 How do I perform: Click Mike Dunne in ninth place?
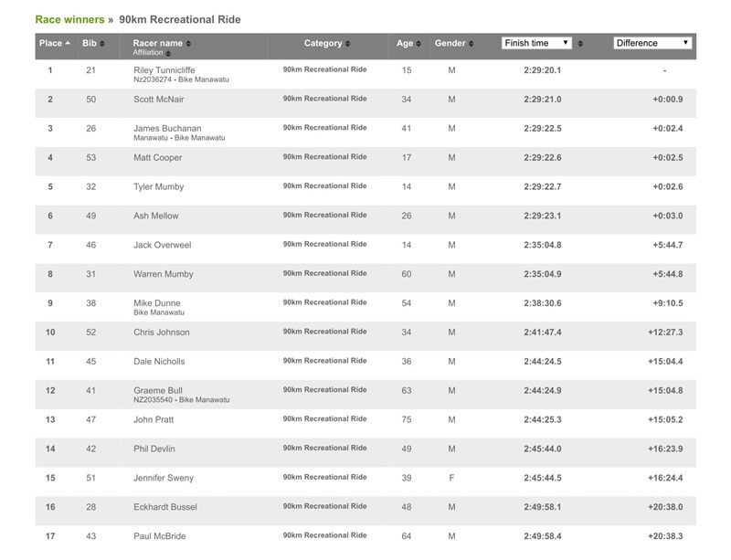point(157,303)
